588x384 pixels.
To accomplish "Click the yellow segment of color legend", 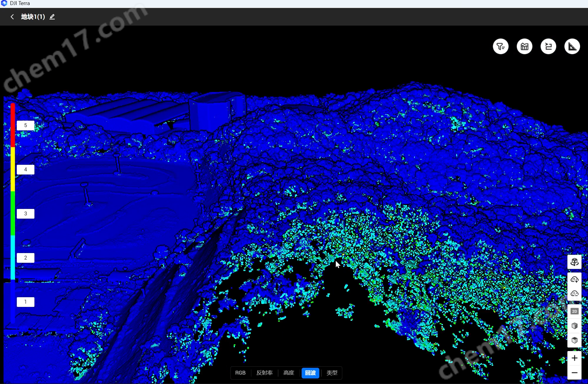I will point(13,169).
